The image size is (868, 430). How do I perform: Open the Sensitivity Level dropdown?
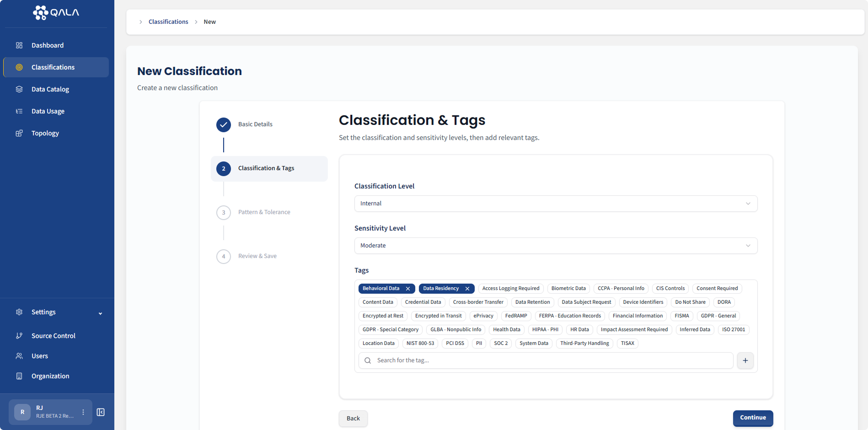click(x=556, y=245)
